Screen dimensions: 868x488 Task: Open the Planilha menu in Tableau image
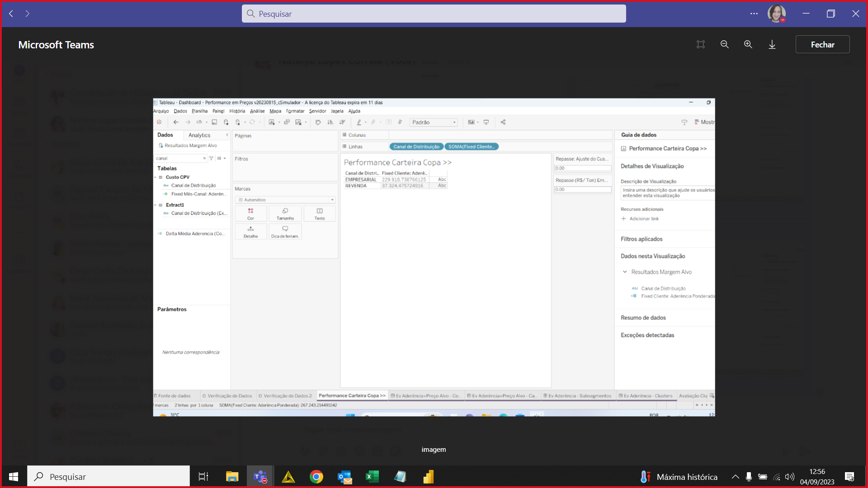tap(199, 111)
